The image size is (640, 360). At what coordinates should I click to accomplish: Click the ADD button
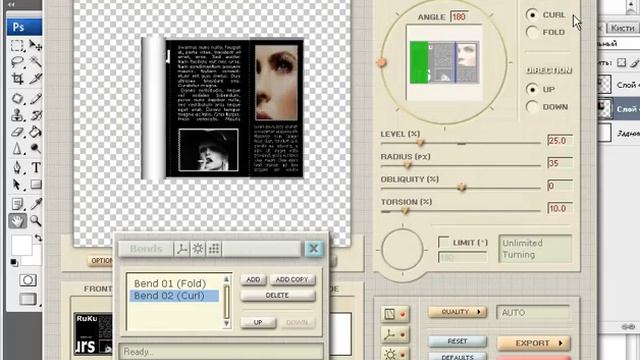point(253,280)
